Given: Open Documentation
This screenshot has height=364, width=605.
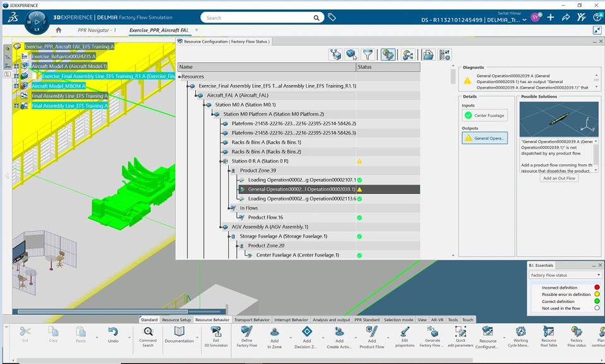Looking at the screenshot, I should (x=179, y=334).
